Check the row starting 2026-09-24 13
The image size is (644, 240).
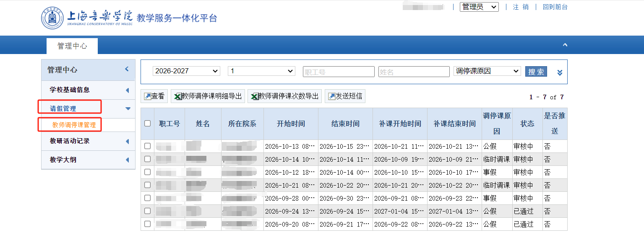pyautogui.click(x=147, y=211)
